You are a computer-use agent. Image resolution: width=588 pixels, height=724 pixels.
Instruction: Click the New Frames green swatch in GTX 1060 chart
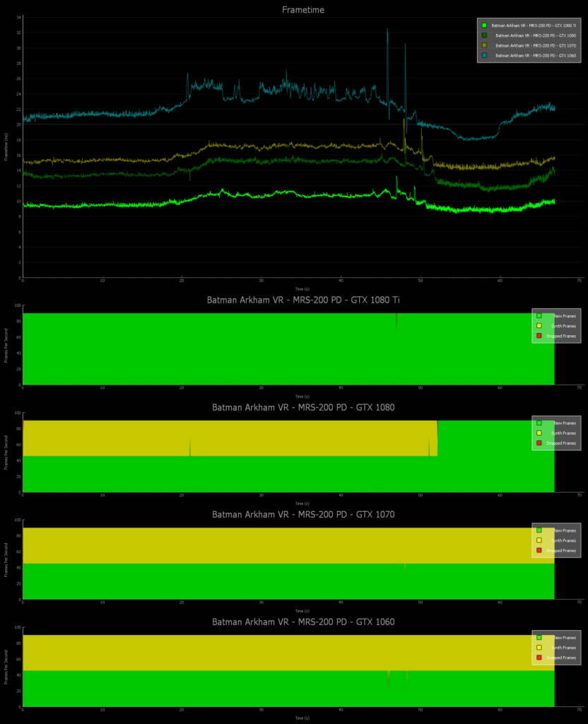[x=539, y=637]
